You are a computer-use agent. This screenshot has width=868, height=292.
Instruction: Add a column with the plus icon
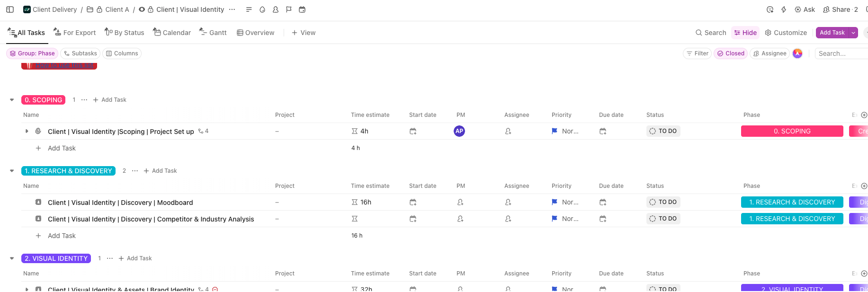click(x=864, y=115)
